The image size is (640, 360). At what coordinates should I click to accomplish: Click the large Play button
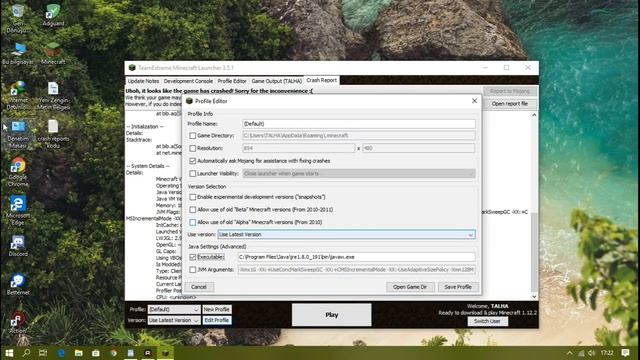[331, 315]
